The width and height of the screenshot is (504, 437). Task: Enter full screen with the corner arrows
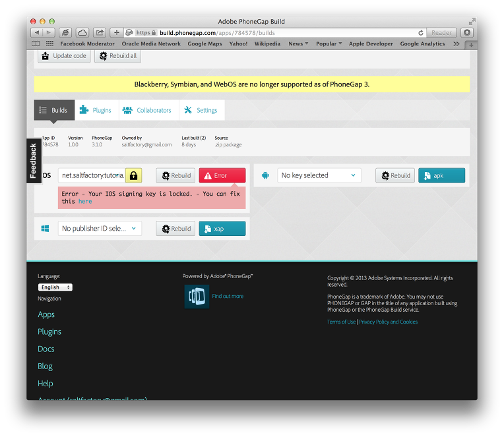(x=472, y=22)
